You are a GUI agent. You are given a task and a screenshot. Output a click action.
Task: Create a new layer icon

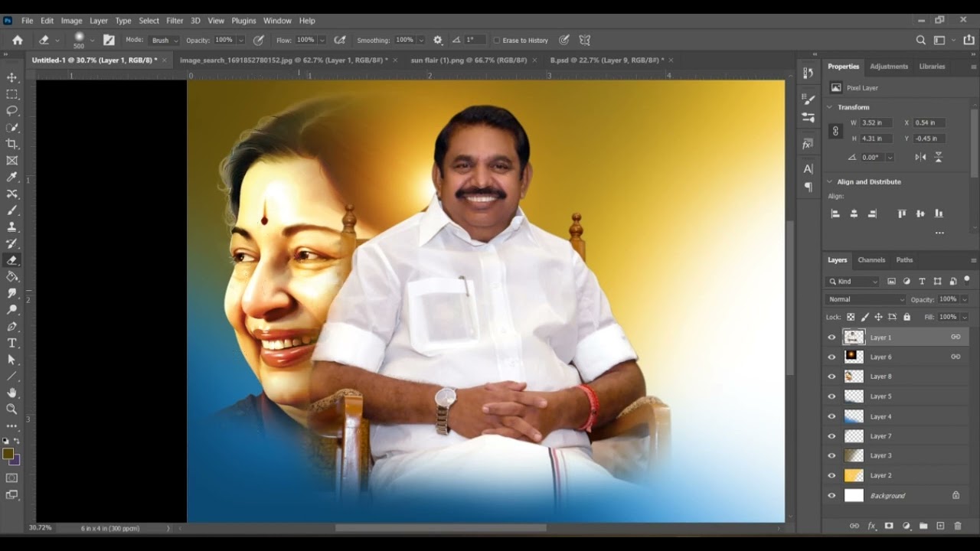click(941, 526)
